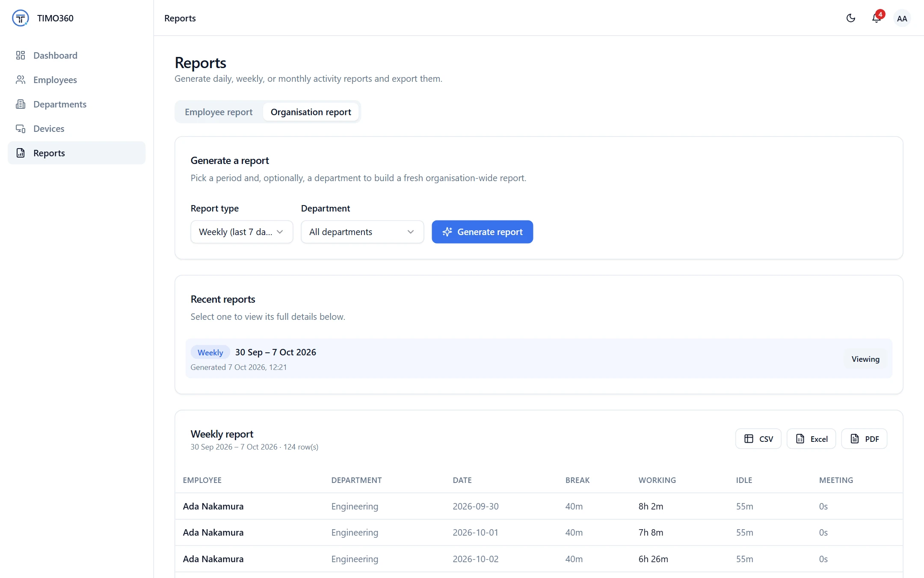Click the Viewing badge on recent report
Image resolution: width=924 pixels, height=578 pixels.
click(865, 359)
